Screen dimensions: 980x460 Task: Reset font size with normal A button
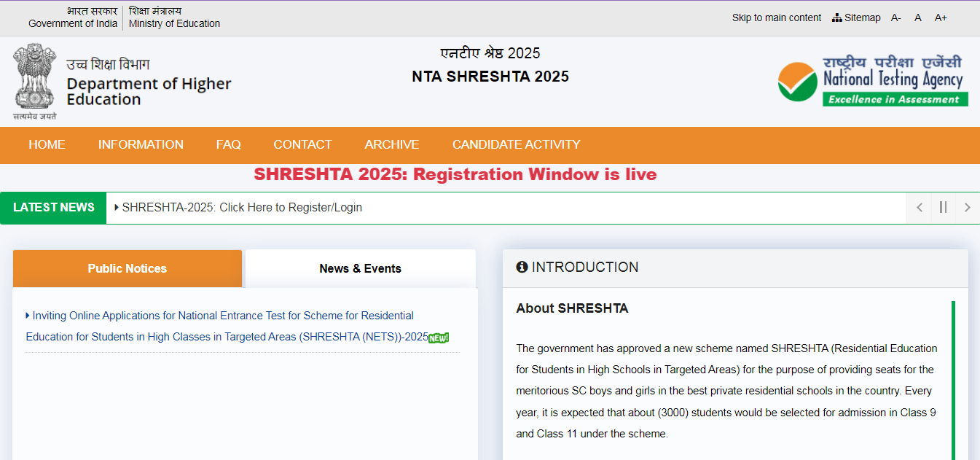tap(918, 17)
